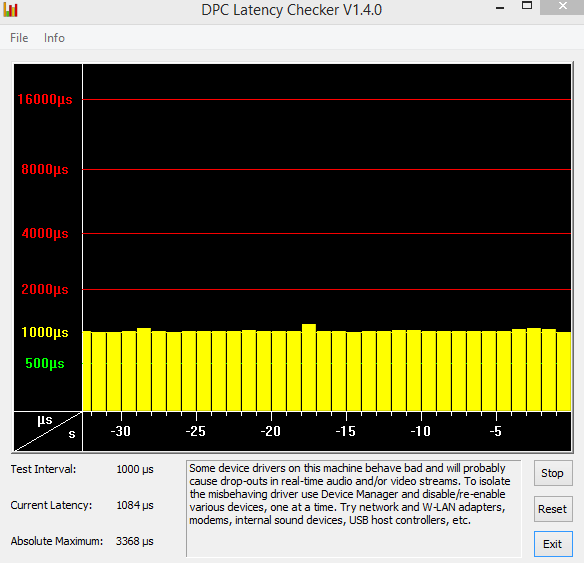The height and width of the screenshot is (563, 584).
Task: Click the -30 seconds axis marker
Action: pyautogui.click(x=121, y=431)
